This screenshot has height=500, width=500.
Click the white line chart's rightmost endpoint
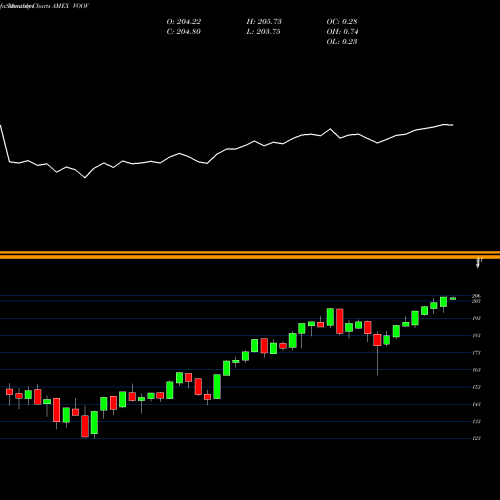pyautogui.click(x=453, y=125)
